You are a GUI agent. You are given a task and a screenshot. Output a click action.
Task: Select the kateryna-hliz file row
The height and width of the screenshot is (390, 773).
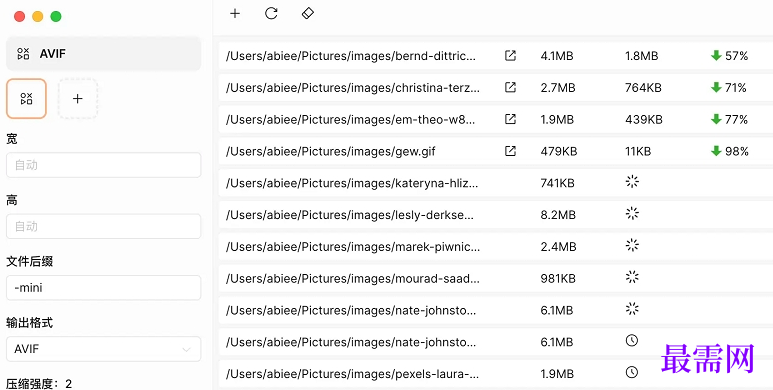(x=495, y=183)
